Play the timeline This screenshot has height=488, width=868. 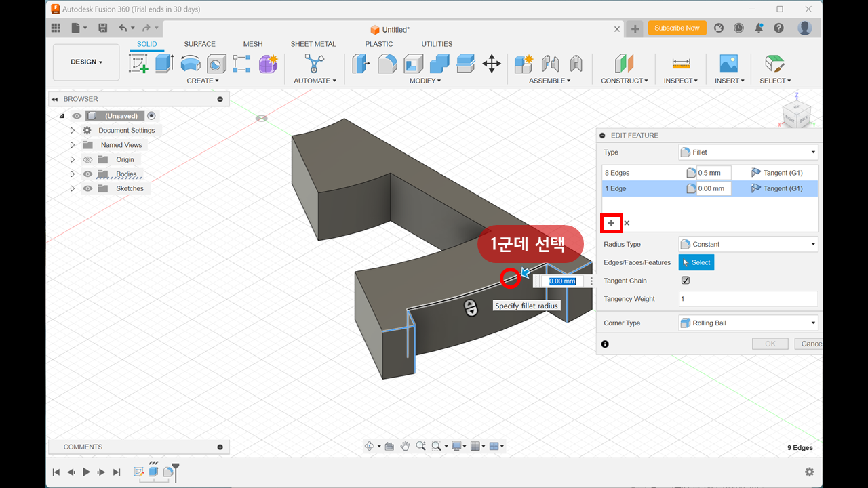[86, 472]
